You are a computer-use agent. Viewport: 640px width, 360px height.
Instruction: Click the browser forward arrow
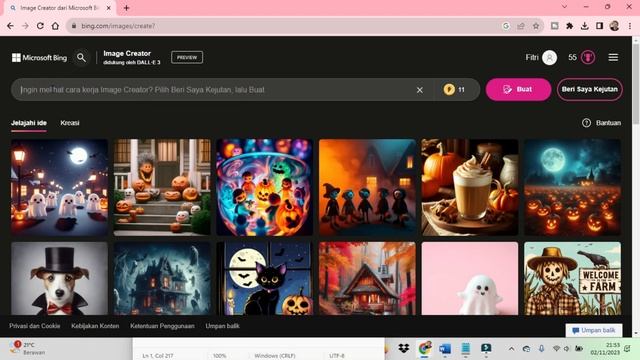pos(25,26)
